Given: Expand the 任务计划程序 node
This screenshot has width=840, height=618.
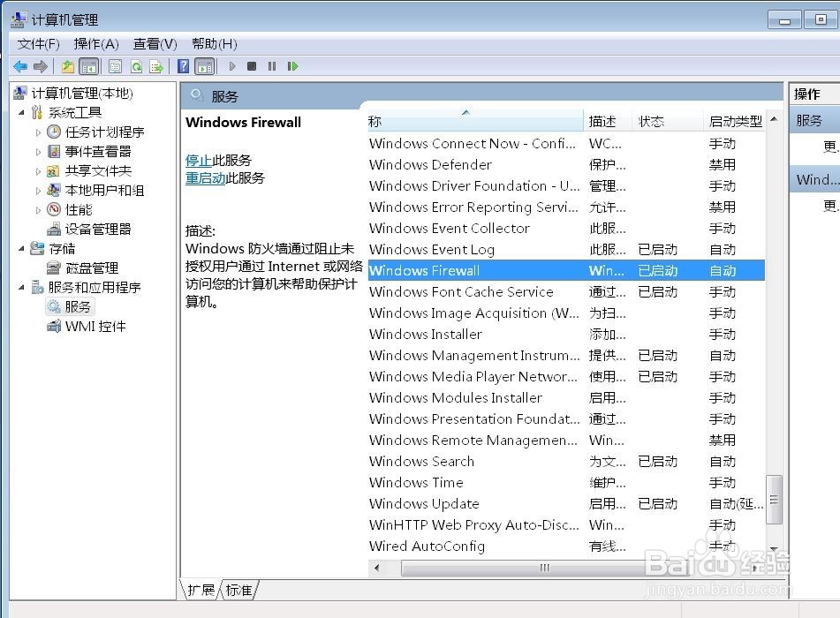Looking at the screenshot, I should pos(38,132).
